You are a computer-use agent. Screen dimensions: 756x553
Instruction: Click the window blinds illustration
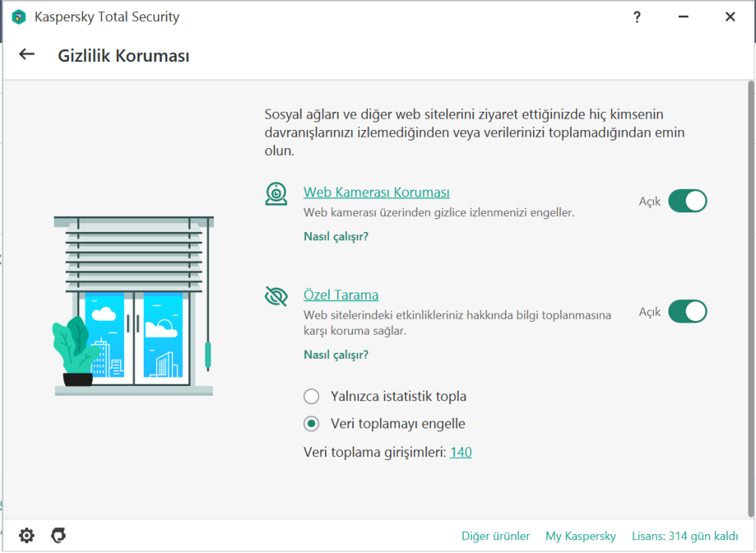coord(134,306)
